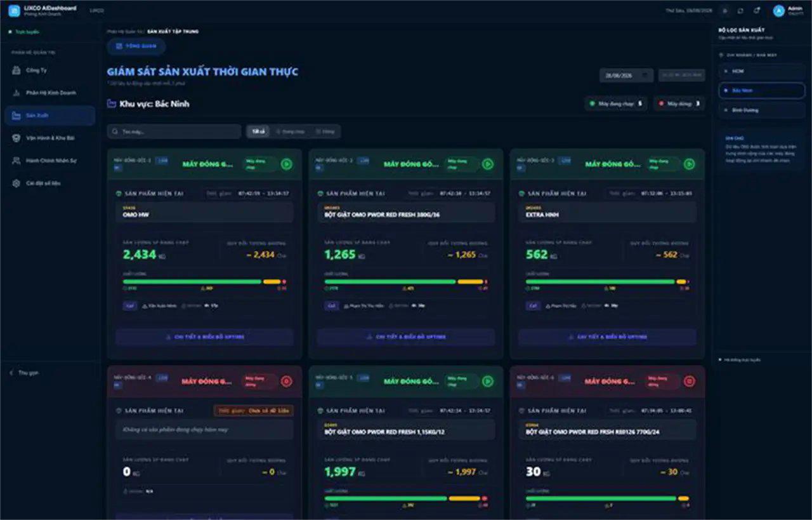
Task: Click the product icon on the OMO HW card
Action: pyautogui.click(x=119, y=193)
